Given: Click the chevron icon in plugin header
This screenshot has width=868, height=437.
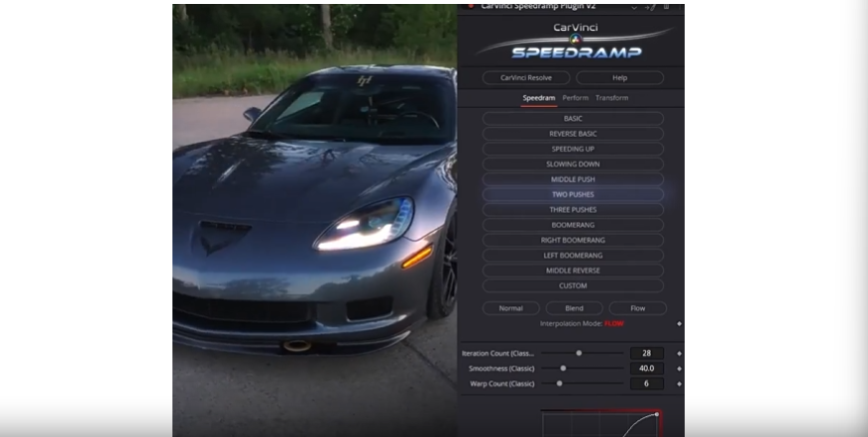Looking at the screenshot, I should pos(634,5).
